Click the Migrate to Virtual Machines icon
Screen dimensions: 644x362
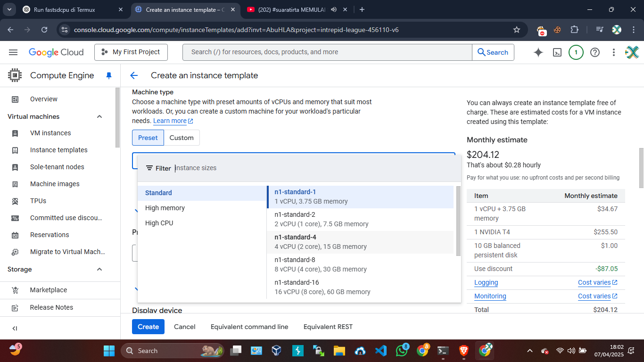15,252
